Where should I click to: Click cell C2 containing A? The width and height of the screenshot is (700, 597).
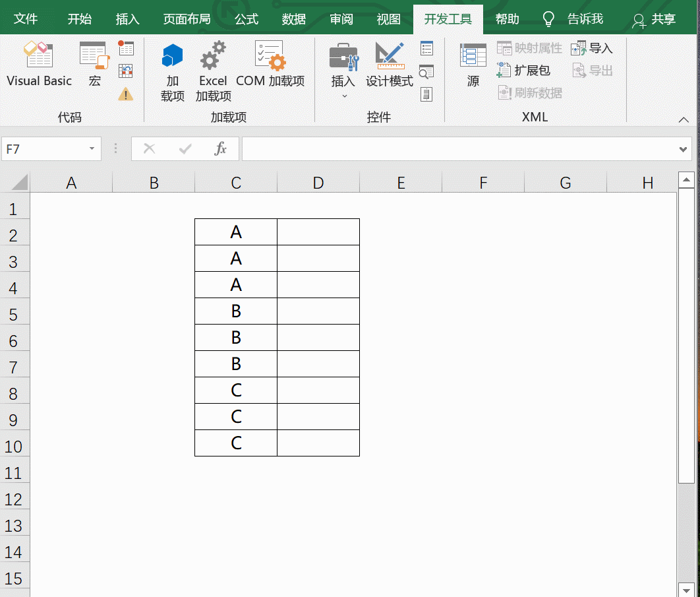coord(236,232)
